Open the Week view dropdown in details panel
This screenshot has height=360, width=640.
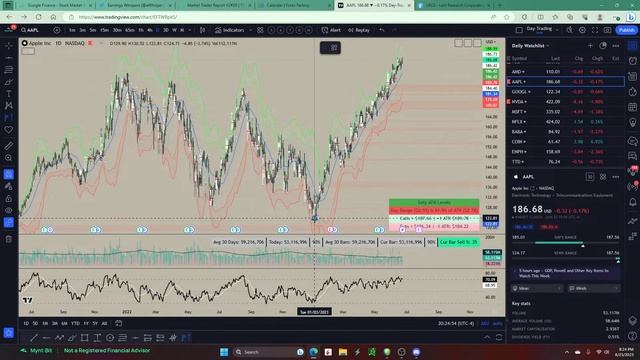click(594, 288)
